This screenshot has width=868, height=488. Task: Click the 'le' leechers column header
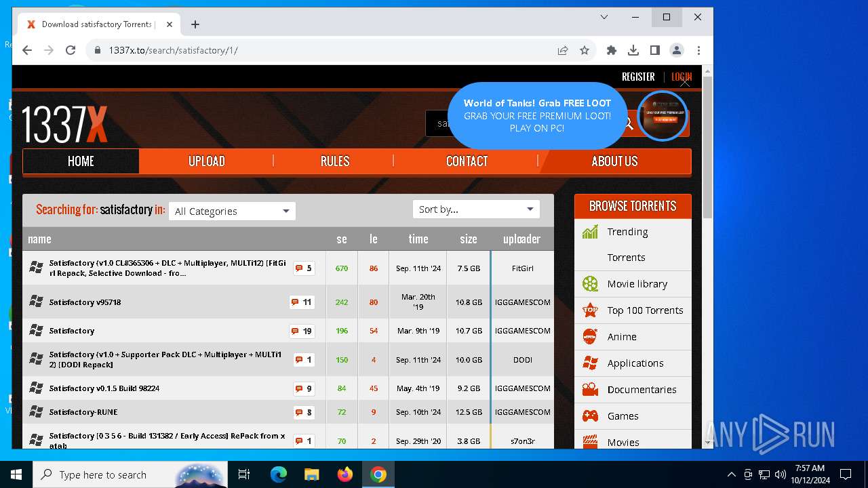click(x=373, y=239)
